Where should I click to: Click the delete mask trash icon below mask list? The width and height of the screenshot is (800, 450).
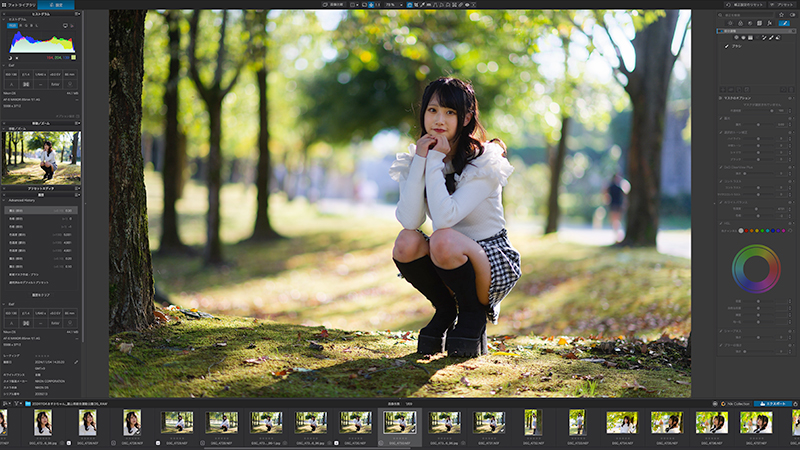pyautogui.click(x=791, y=90)
